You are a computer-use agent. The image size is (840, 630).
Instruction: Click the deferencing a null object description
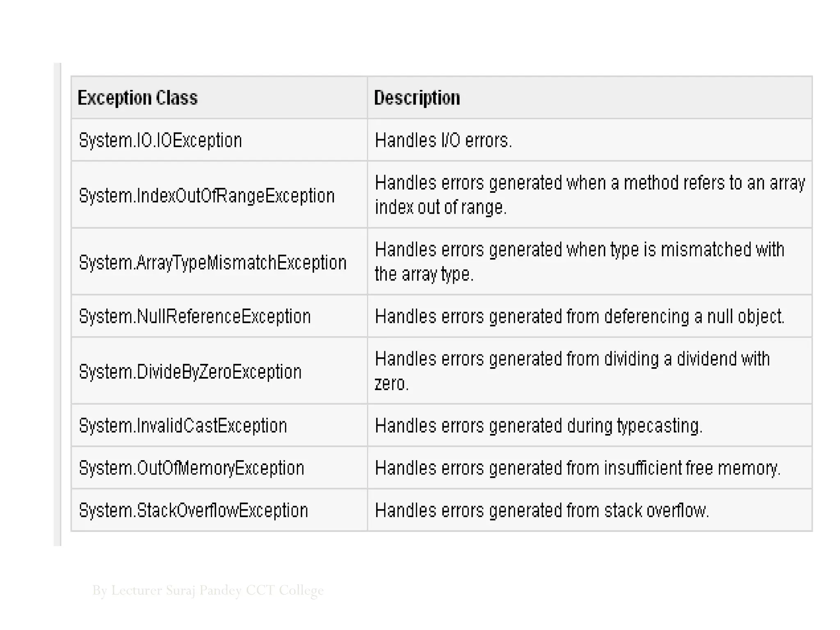[579, 316]
